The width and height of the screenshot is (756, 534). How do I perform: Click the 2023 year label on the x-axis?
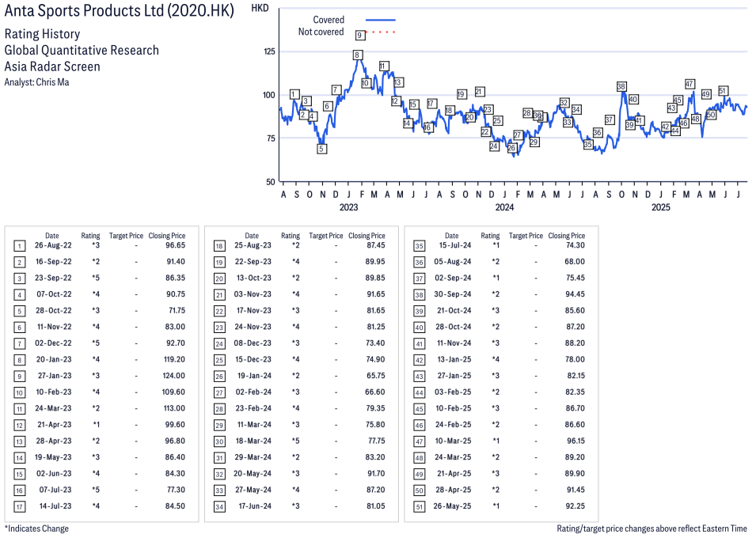[x=348, y=207]
